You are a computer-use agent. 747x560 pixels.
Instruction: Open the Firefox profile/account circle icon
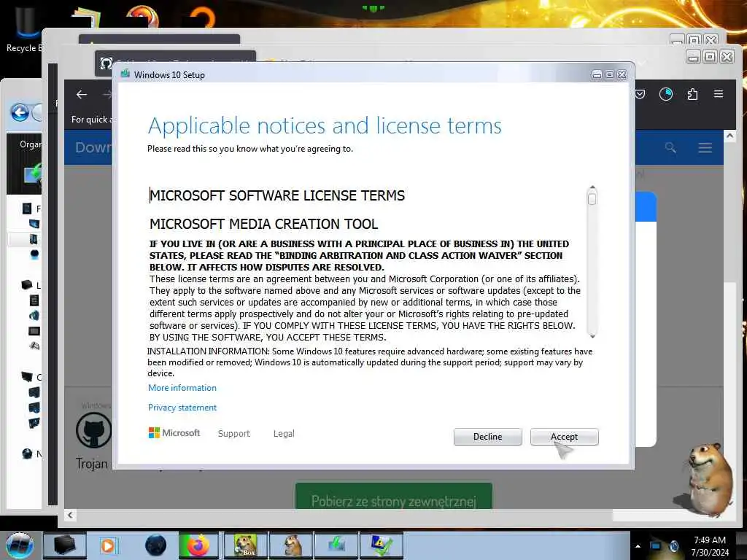click(x=665, y=94)
